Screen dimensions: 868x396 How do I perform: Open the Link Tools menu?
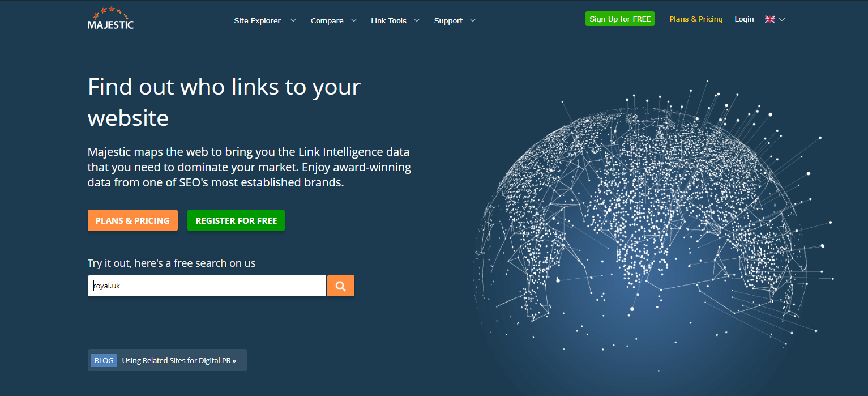pos(389,20)
